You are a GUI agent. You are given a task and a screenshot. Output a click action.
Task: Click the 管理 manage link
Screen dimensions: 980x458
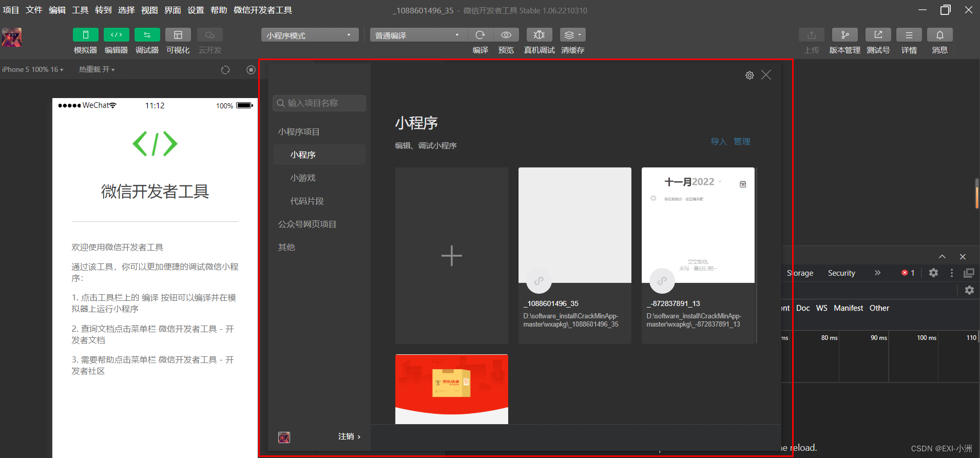click(742, 142)
